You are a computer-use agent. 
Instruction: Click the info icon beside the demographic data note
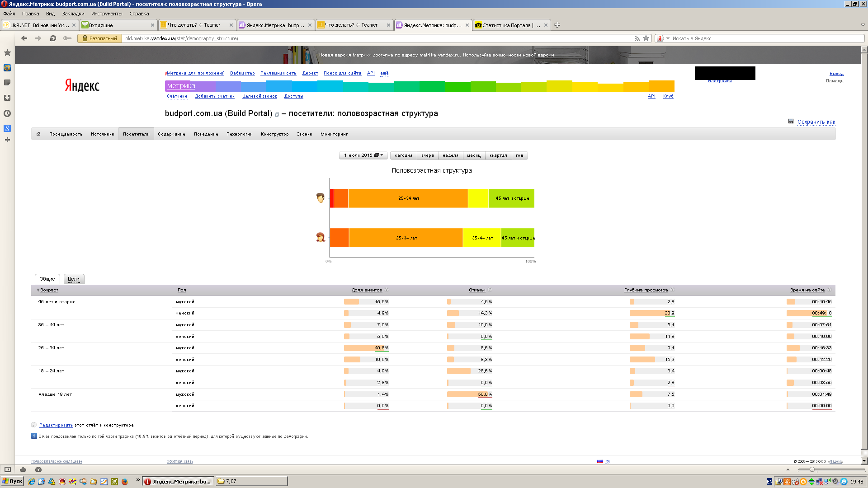[34, 436]
